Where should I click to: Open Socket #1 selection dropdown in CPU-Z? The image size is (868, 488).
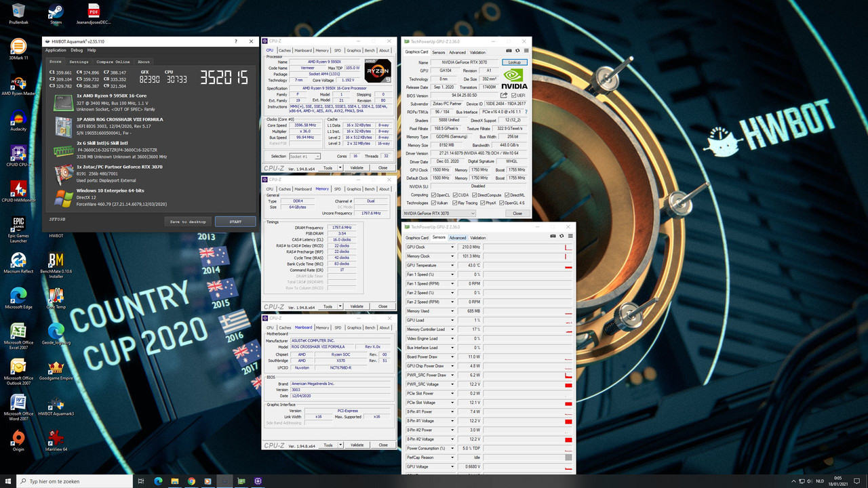tap(304, 157)
